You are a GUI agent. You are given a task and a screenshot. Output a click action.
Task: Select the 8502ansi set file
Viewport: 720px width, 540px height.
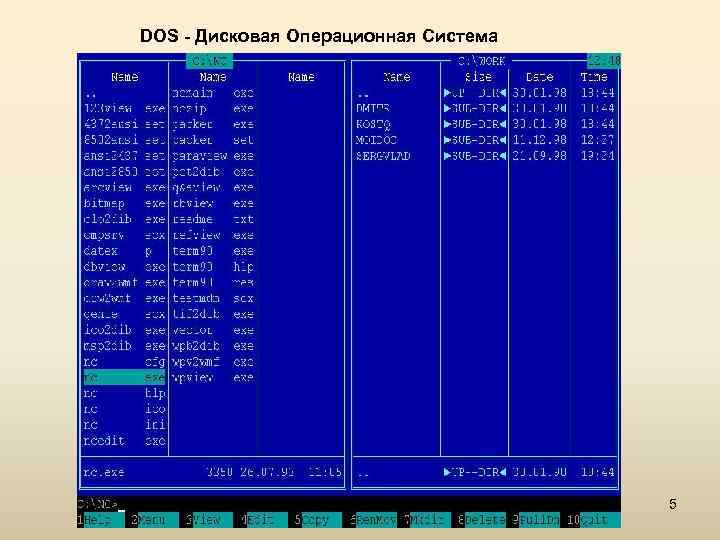(124, 140)
